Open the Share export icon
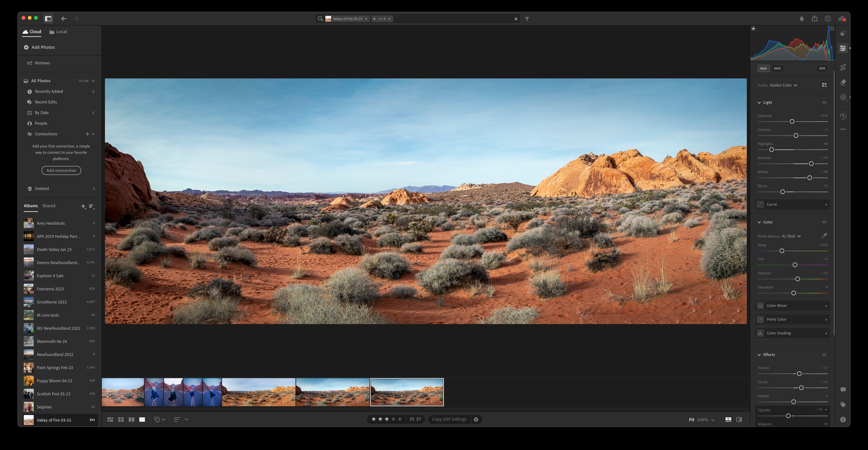 point(814,19)
